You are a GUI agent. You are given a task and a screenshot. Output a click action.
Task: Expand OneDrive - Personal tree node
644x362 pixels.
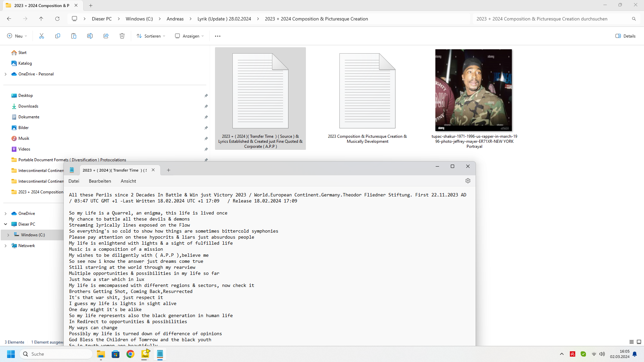tap(6, 74)
